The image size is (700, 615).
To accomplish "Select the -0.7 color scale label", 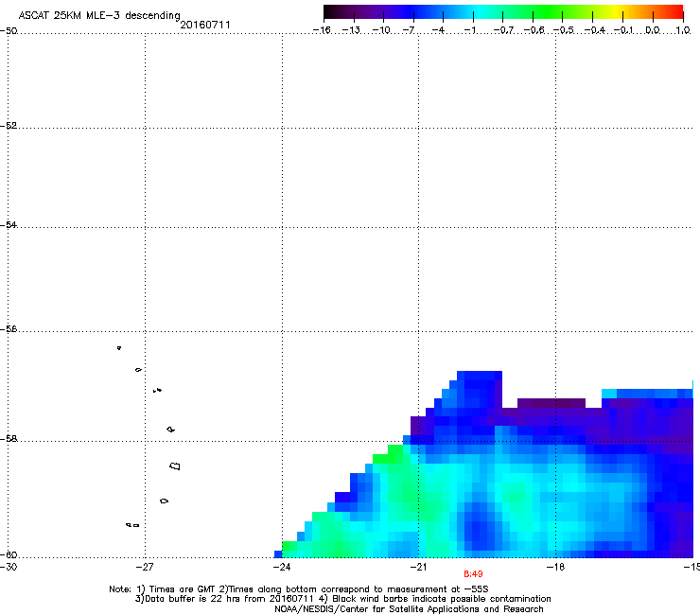I will (503, 30).
